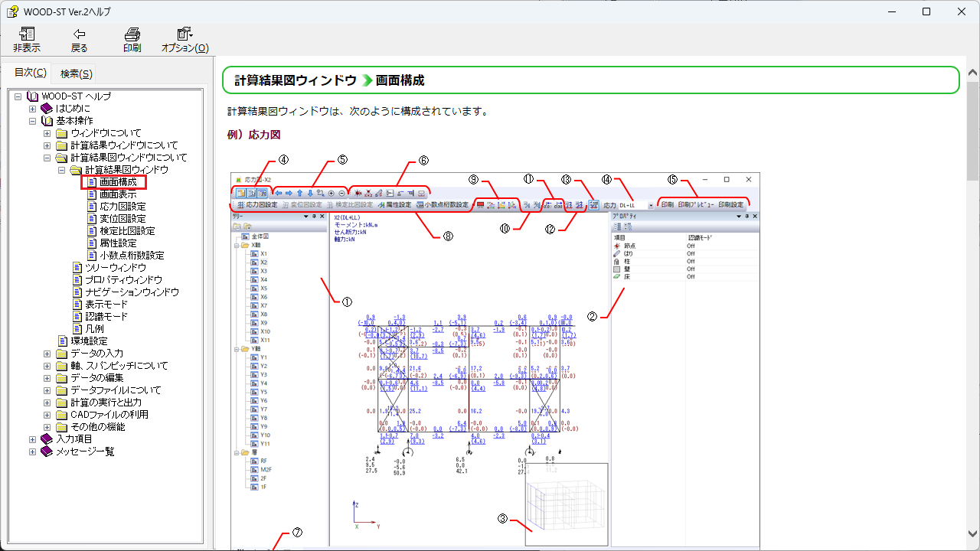Click the はじめに purple book icon
Screen dimensions: 980x551
coord(47,109)
